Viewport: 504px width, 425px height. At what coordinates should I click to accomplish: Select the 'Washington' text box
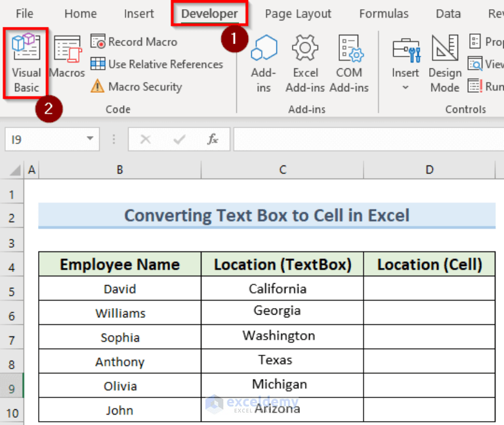coord(279,335)
